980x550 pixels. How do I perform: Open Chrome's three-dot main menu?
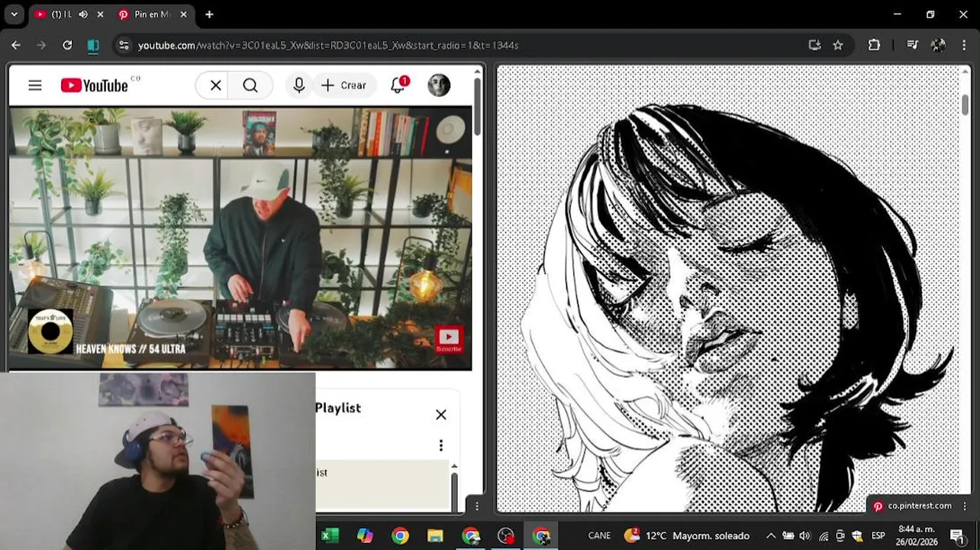tap(964, 45)
